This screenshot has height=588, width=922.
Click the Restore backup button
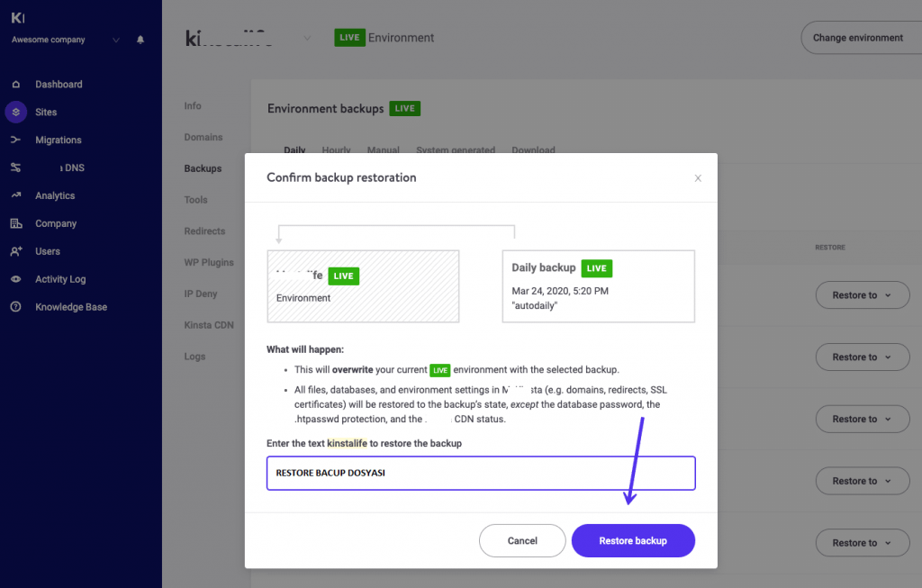pyautogui.click(x=633, y=540)
